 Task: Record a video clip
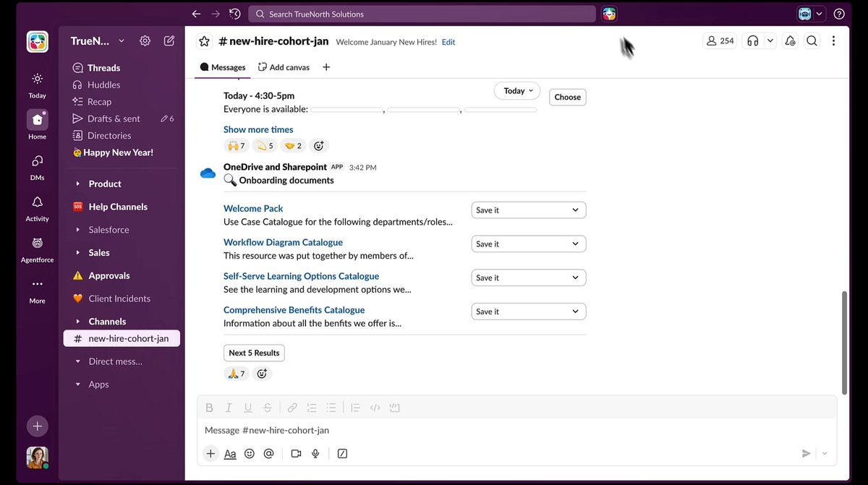(296, 453)
